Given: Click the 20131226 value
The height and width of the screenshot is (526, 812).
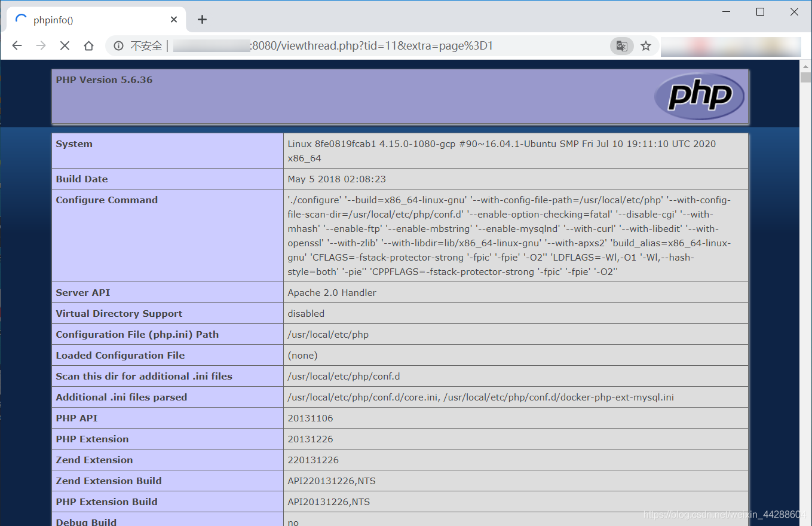Looking at the screenshot, I should 310,439.
